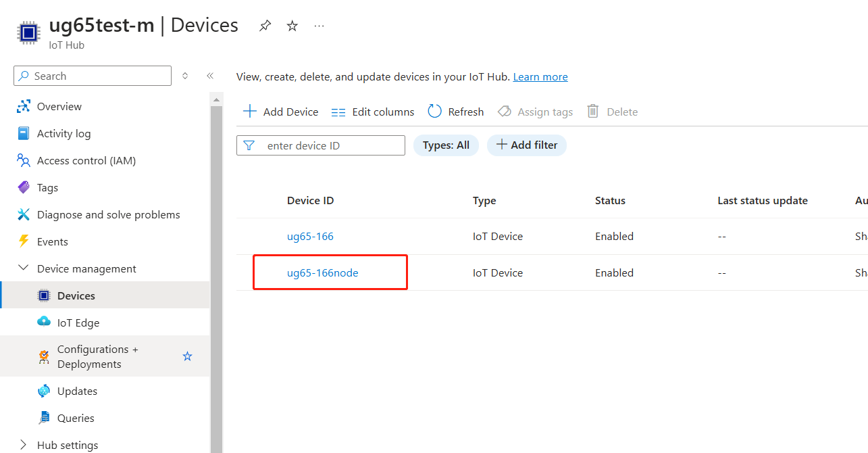This screenshot has width=868, height=453.
Task: Click the Add Device button
Action: pyautogui.click(x=280, y=112)
